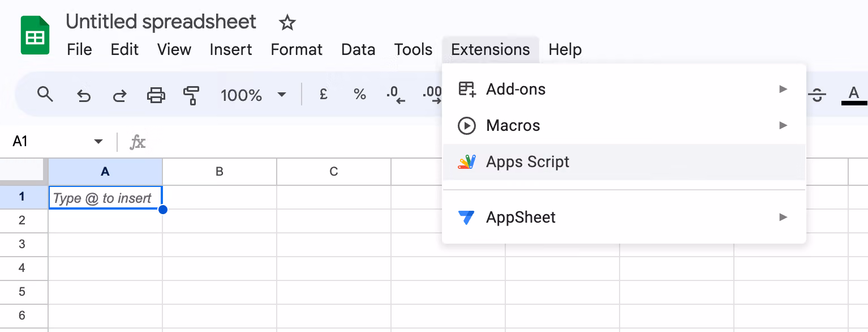Click the A1 fill handle dot
The image size is (868, 332).
[163, 210]
